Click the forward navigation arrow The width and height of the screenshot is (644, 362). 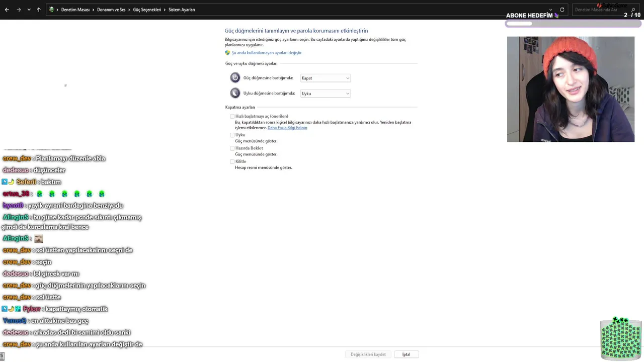pos(19,10)
